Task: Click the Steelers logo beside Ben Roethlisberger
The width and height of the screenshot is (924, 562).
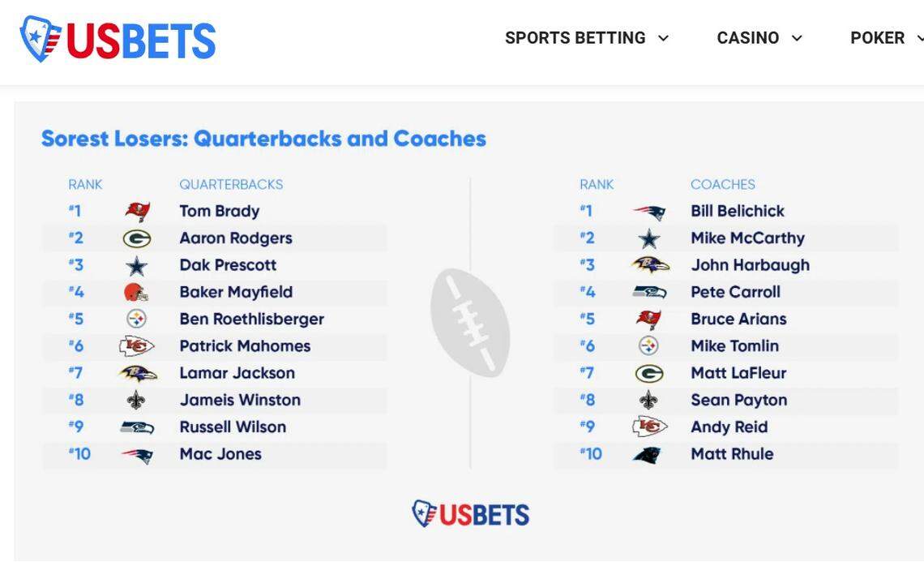Action: point(137,319)
